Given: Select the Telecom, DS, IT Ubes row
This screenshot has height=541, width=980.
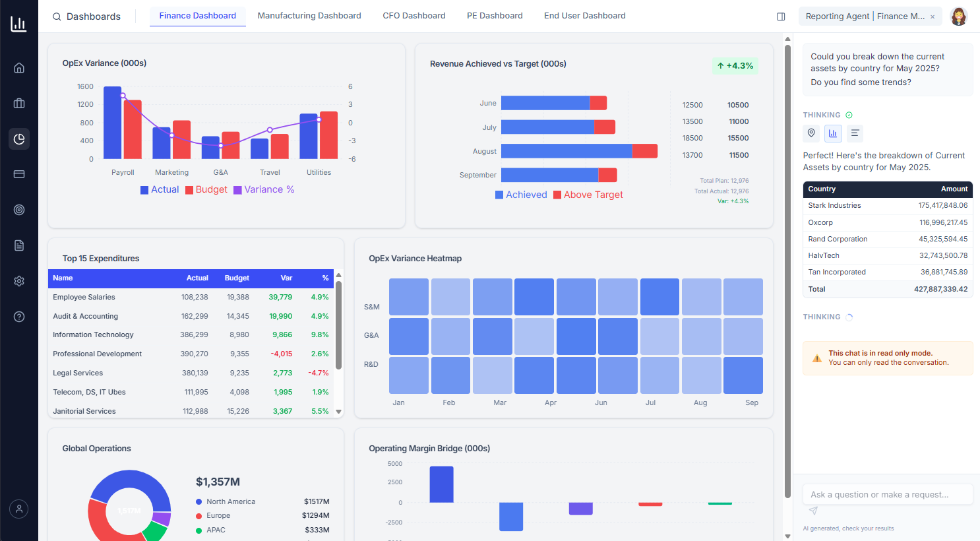Looking at the screenshot, I should coord(191,393).
